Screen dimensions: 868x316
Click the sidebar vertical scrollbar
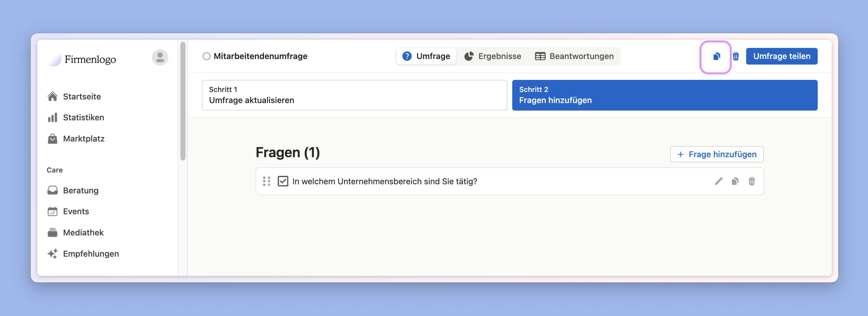(x=183, y=101)
